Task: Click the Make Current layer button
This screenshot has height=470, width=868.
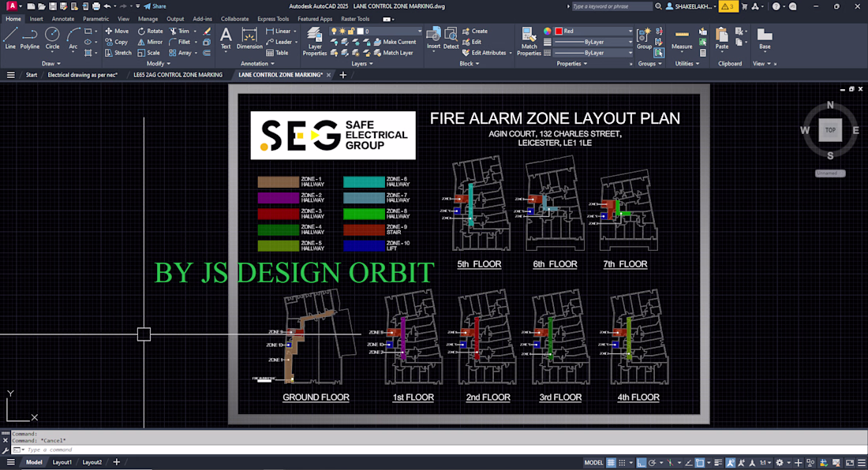Action: (x=395, y=42)
